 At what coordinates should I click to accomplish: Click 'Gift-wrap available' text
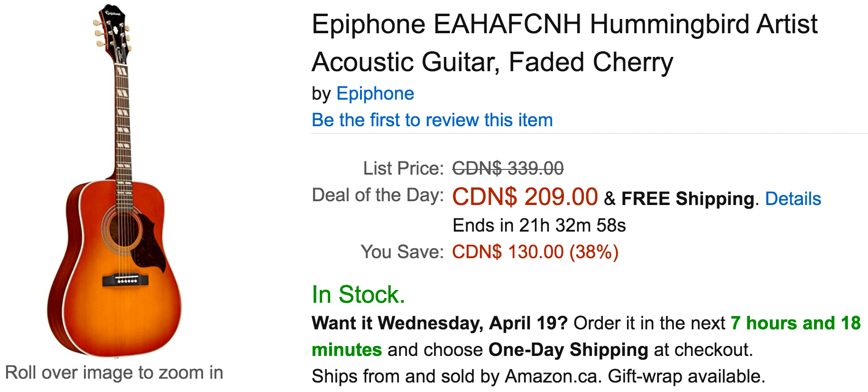pyautogui.click(x=686, y=376)
